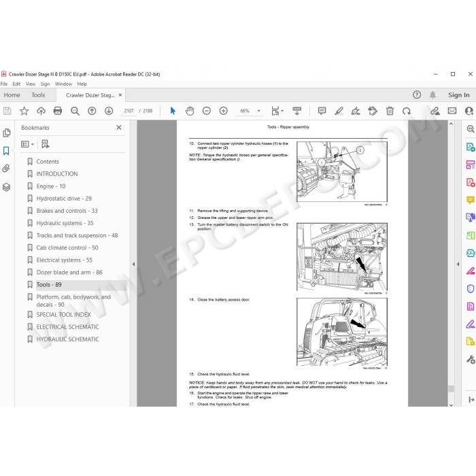Add the document to starred favorites

(24, 111)
